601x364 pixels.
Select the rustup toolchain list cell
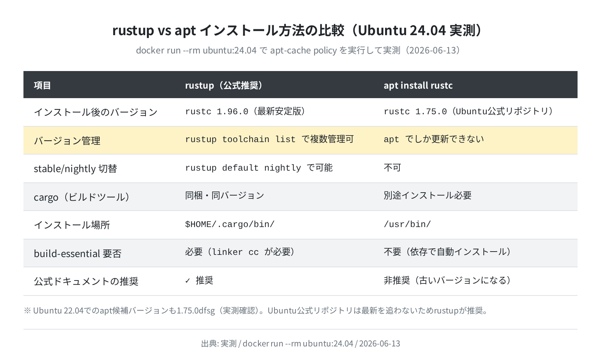click(x=269, y=139)
